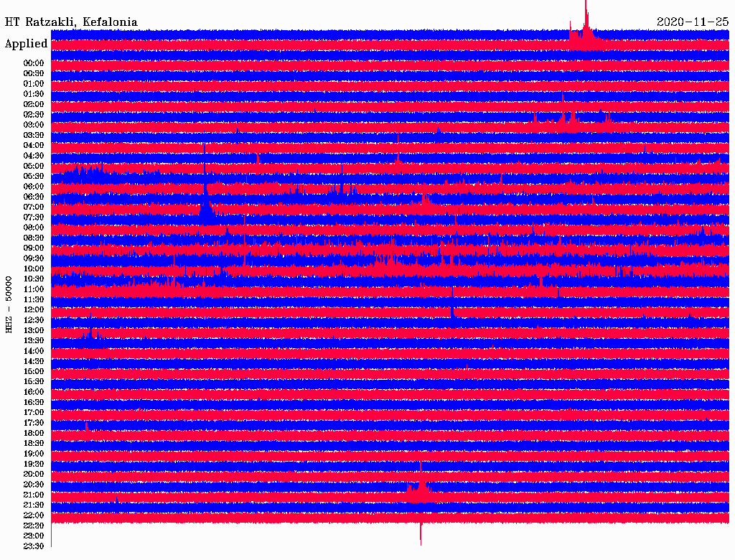The image size is (735, 560).
Task: Click the red downward spike on the last trace
Action: click(x=421, y=535)
